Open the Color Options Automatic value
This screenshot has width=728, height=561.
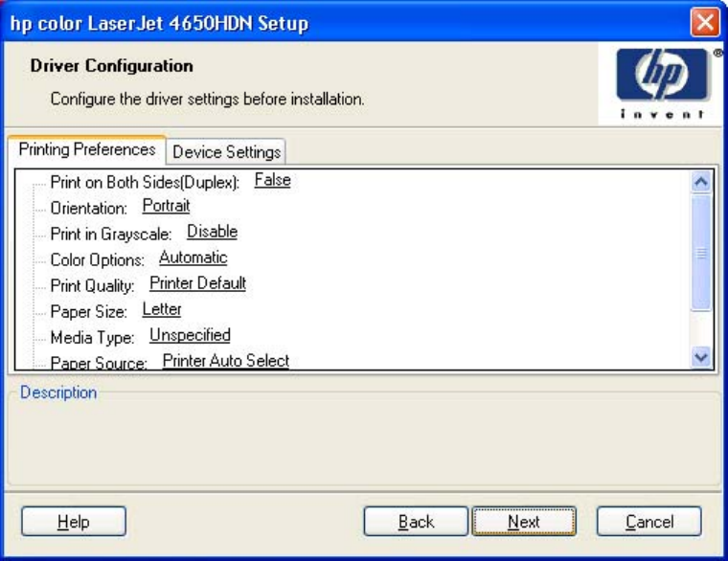point(193,258)
